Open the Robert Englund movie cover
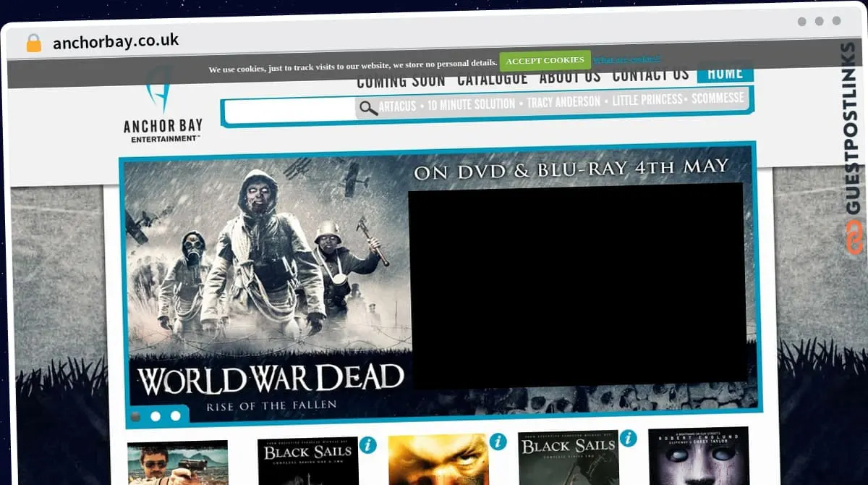The height and width of the screenshot is (485, 868). 699,455
